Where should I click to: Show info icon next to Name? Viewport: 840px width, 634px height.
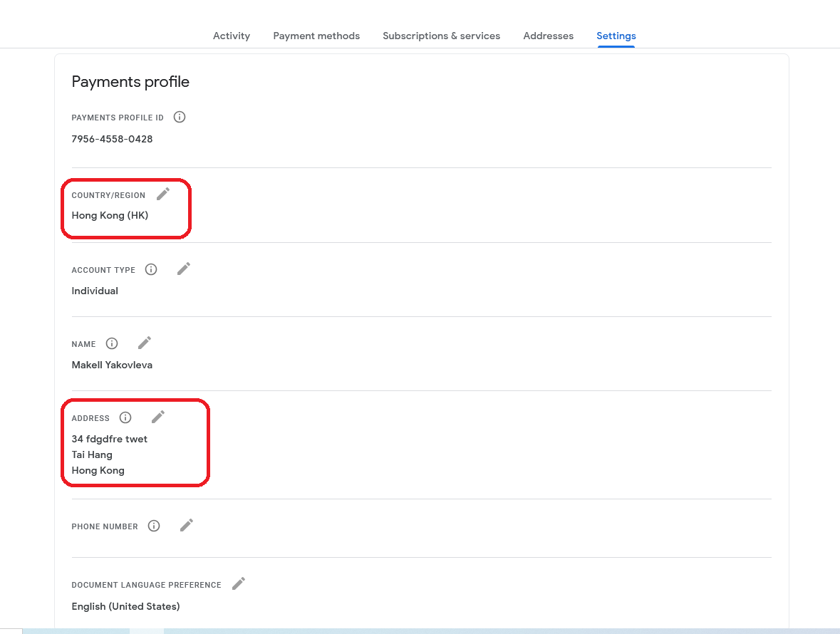(111, 343)
